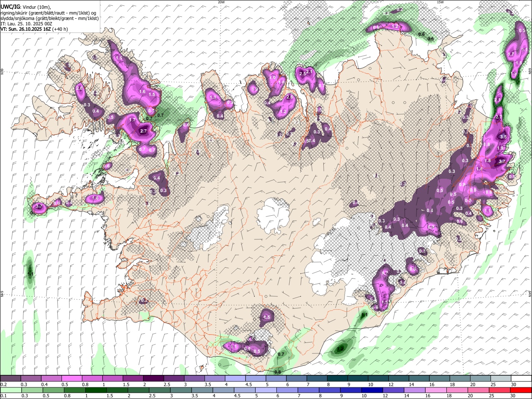Click the '0.2' legend value

pyautogui.click(x=4, y=384)
